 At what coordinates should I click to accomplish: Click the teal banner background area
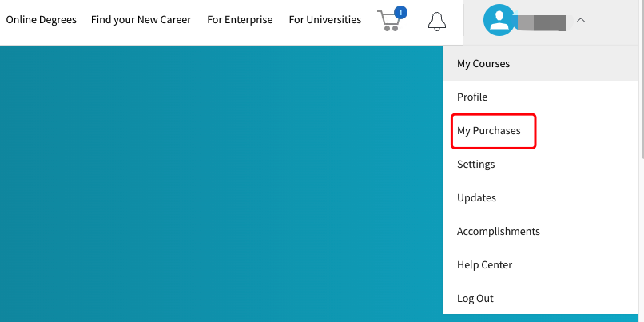(221, 184)
